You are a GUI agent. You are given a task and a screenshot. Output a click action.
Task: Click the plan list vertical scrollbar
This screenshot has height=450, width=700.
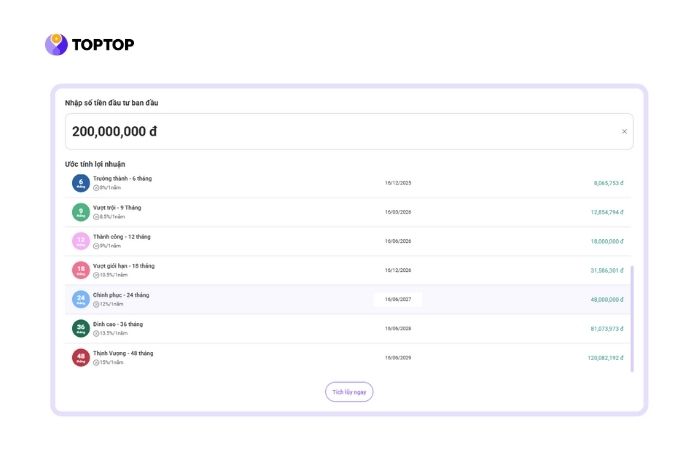click(x=631, y=318)
